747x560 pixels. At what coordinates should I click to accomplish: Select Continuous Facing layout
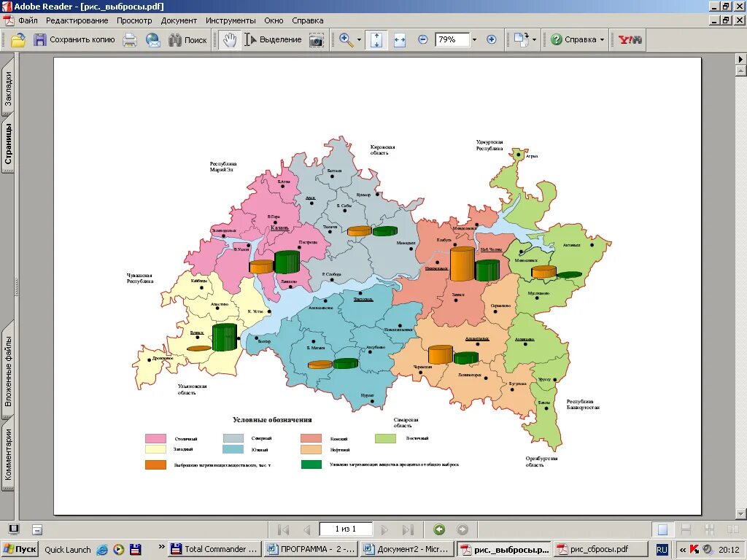pyautogui.click(x=709, y=529)
